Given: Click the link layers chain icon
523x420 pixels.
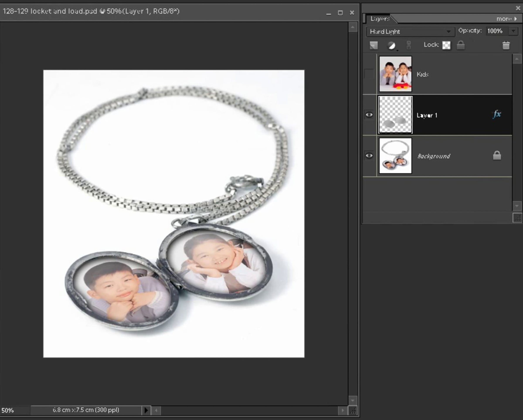Looking at the screenshot, I should click(409, 45).
